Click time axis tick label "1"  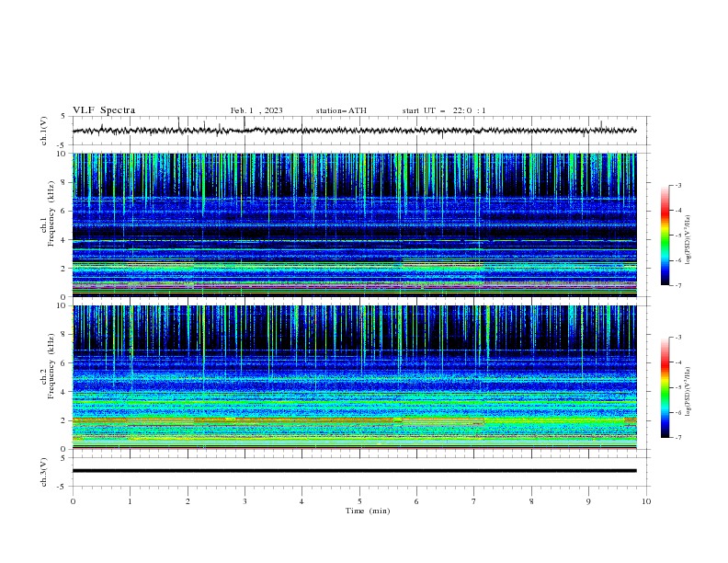(x=130, y=501)
